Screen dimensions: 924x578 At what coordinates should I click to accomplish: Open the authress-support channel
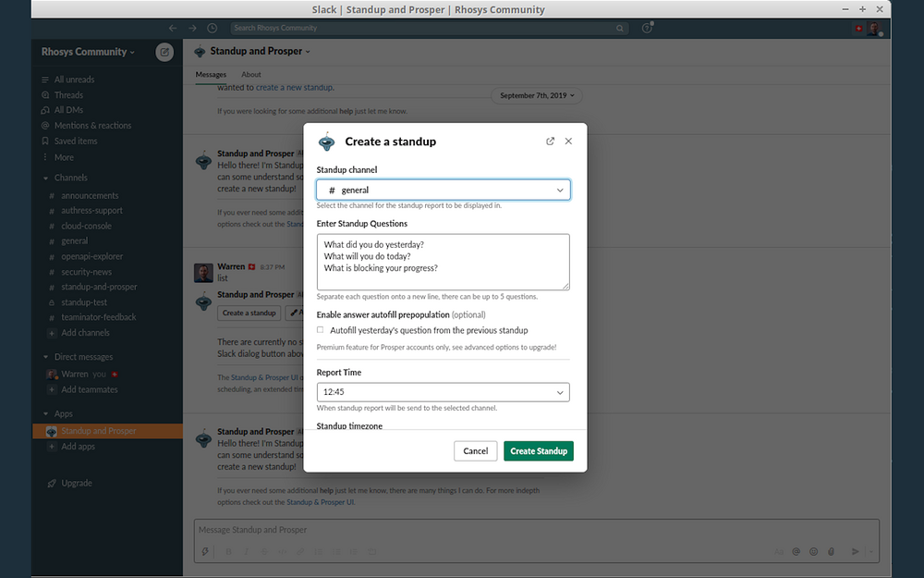[91, 211]
